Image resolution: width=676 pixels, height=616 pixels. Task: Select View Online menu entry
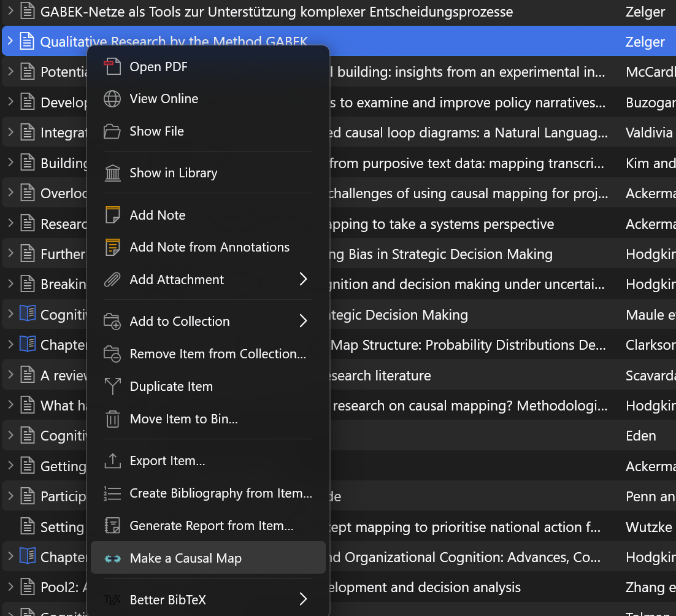pyautogui.click(x=208, y=99)
